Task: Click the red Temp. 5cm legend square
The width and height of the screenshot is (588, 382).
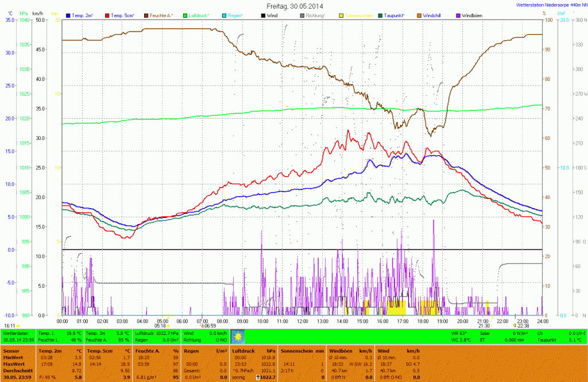Action: click(107, 15)
